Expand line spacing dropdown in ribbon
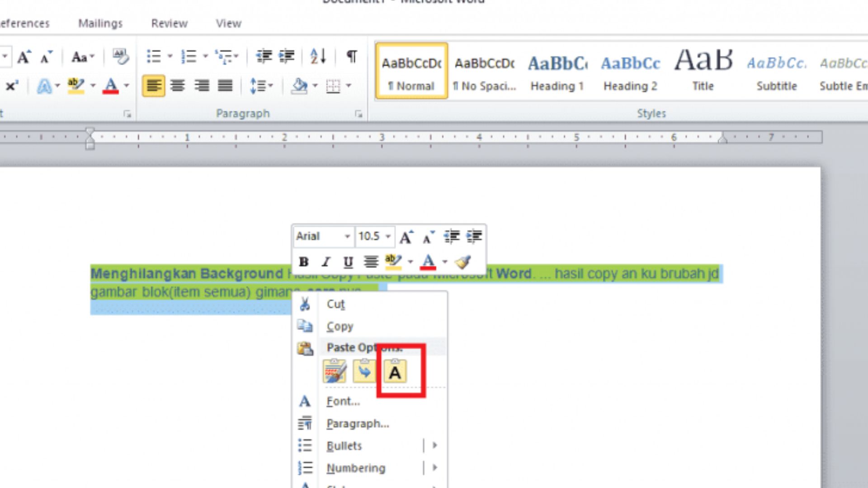Screen dimensions: 868x488 pyautogui.click(x=271, y=85)
